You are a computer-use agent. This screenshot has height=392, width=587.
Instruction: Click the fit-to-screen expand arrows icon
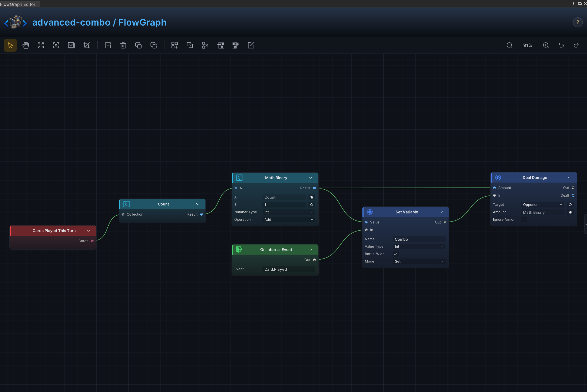coord(41,45)
